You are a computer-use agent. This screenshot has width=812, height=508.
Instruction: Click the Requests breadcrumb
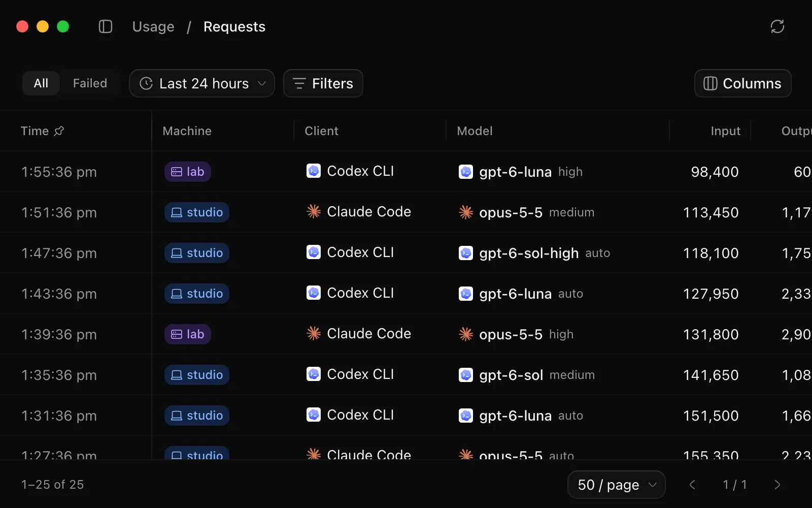coord(234,26)
